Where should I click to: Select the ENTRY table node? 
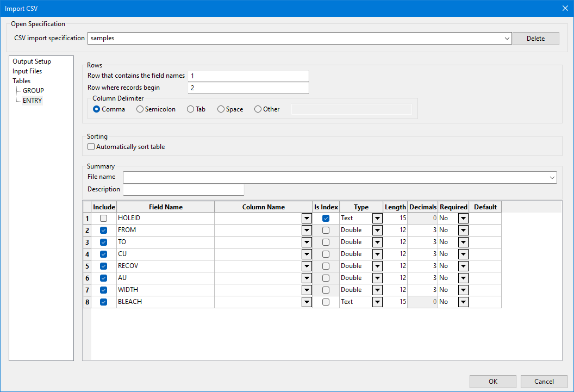[x=32, y=101]
